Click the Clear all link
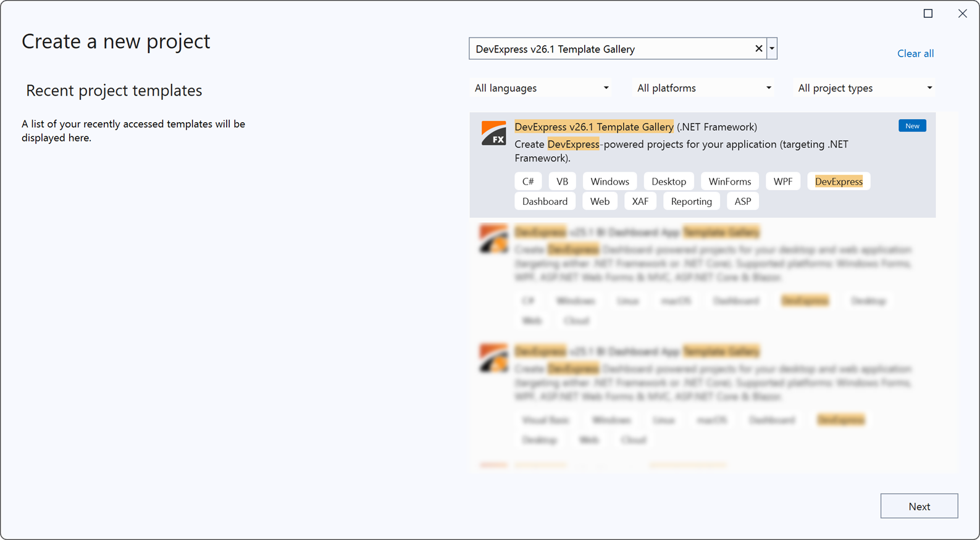 [x=915, y=54]
